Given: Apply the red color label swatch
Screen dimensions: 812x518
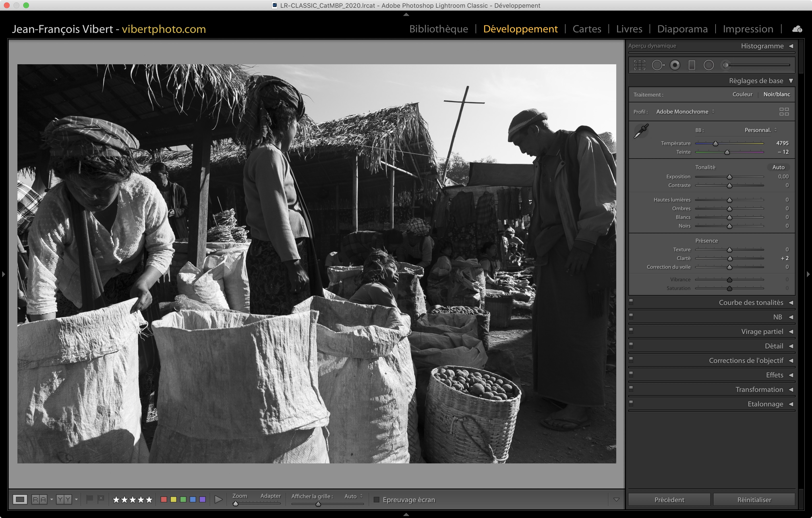Looking at the screenshot, I should pos(164,499).
